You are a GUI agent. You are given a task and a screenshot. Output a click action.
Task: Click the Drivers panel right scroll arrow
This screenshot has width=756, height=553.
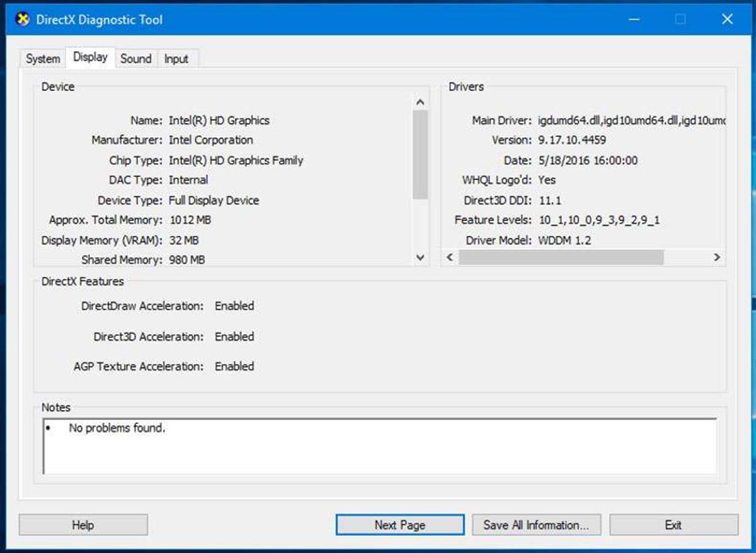click(x=716, y=257)
